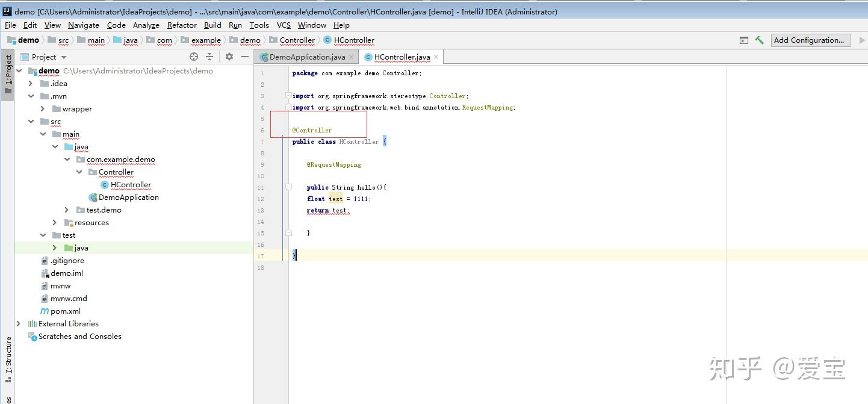Click the fold marker at line 15
Image resolution: width=868 pixels, height=404 pixels.
pyautogui.click(x=288, y=232)
